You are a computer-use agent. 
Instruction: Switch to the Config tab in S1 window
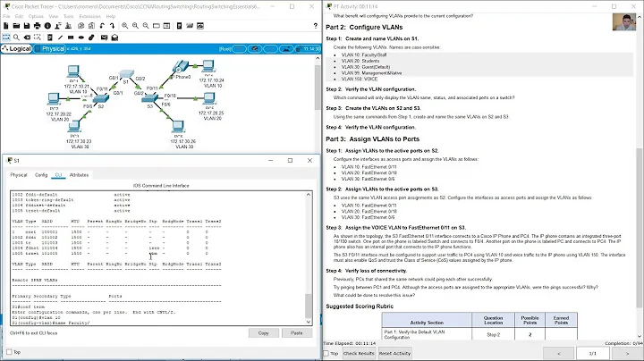tap(41, 175)
